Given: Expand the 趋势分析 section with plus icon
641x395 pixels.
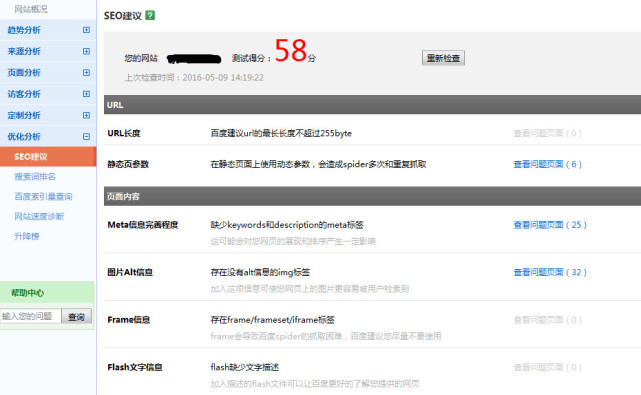Looking at the screenshot, I should pos(86,30).
